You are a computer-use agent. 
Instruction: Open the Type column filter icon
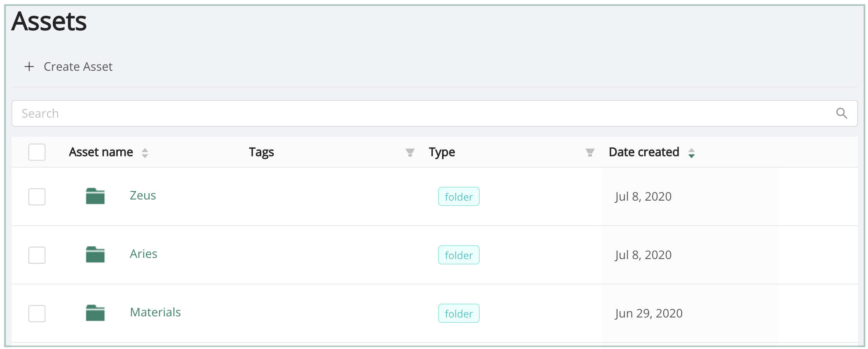(590, 153)
